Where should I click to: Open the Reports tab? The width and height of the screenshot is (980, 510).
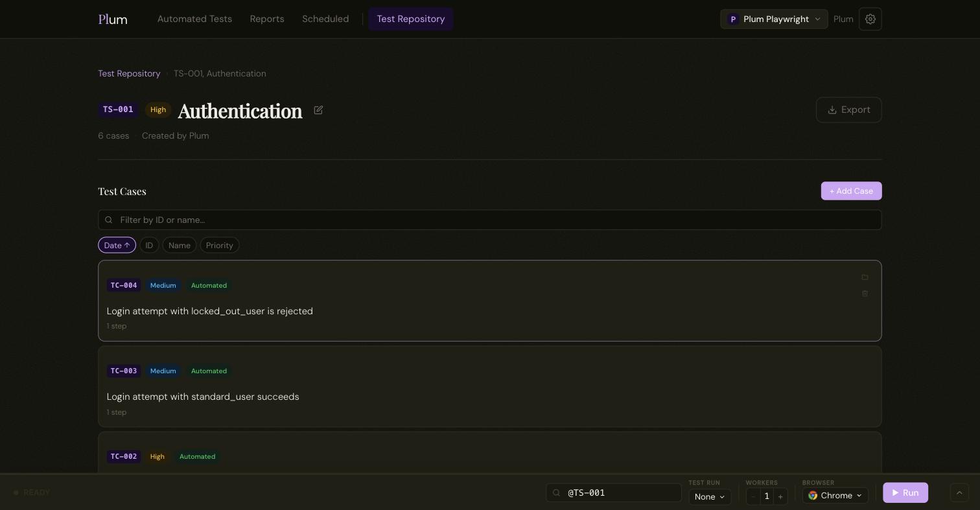click(267, 19)
